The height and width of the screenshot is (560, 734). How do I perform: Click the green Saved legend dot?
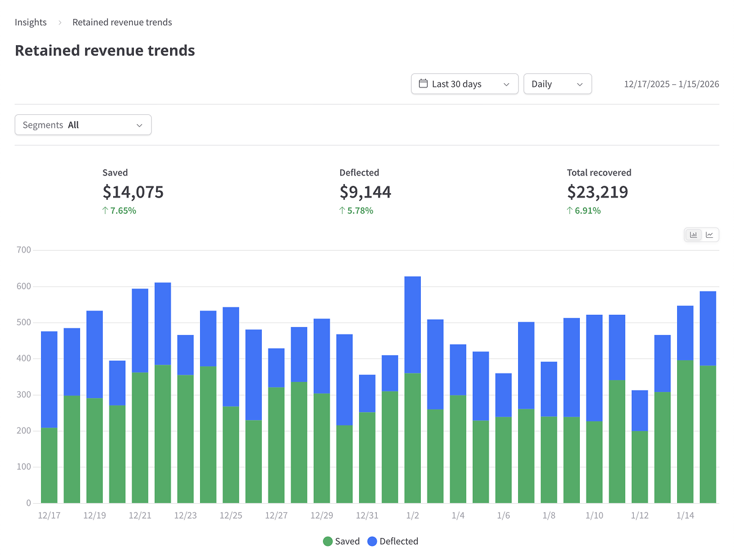pyautogui.click(x=328, y=541)
